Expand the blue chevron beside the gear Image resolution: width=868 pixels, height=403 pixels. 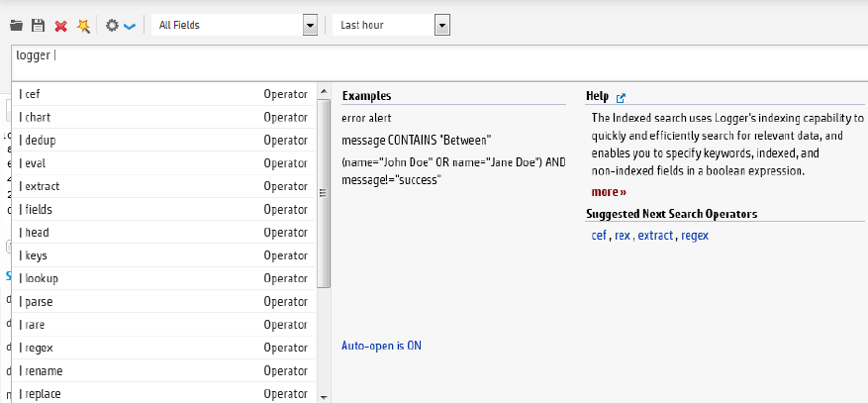[130, 25]
